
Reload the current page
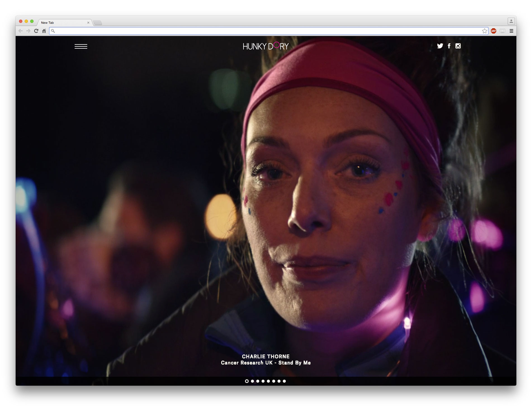[x=36, y=31]
